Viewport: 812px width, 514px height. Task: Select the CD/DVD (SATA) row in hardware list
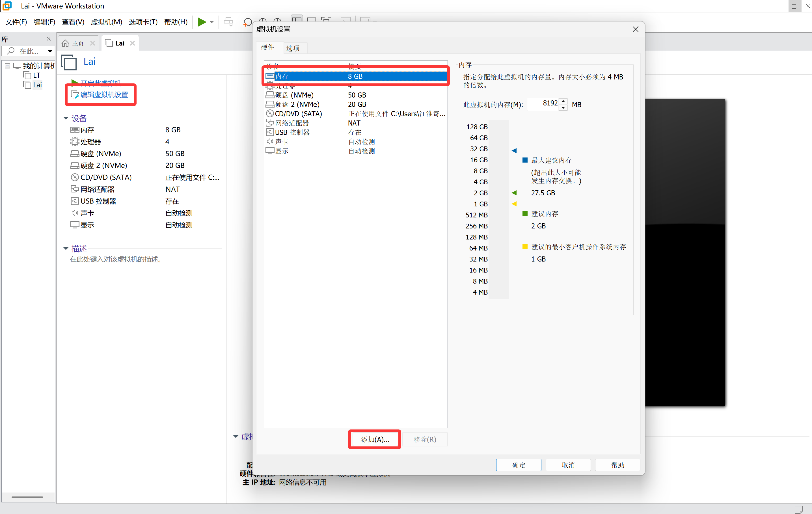coord(356,114)
